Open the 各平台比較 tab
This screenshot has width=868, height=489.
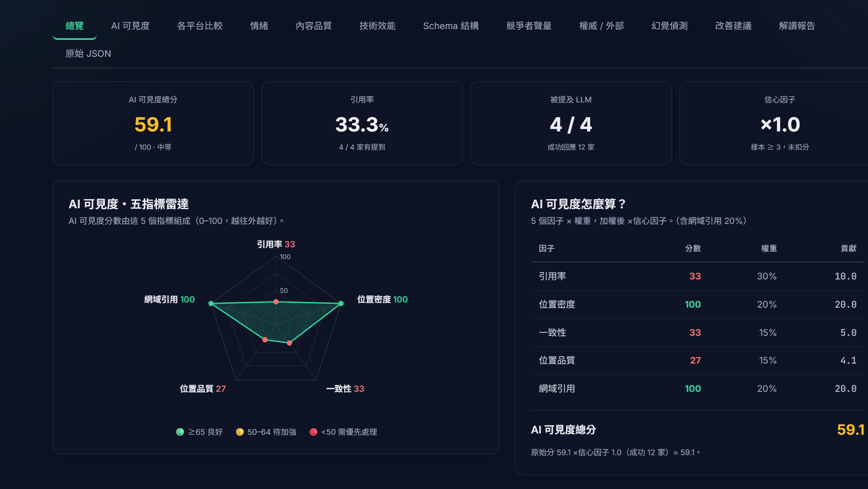click(200, 26)
